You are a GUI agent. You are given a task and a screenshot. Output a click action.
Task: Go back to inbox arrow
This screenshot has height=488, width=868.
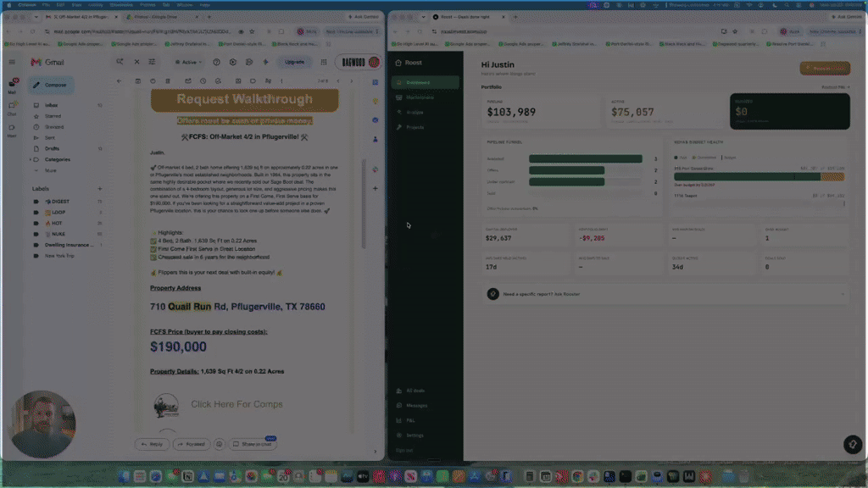click(x=119, y=80)
